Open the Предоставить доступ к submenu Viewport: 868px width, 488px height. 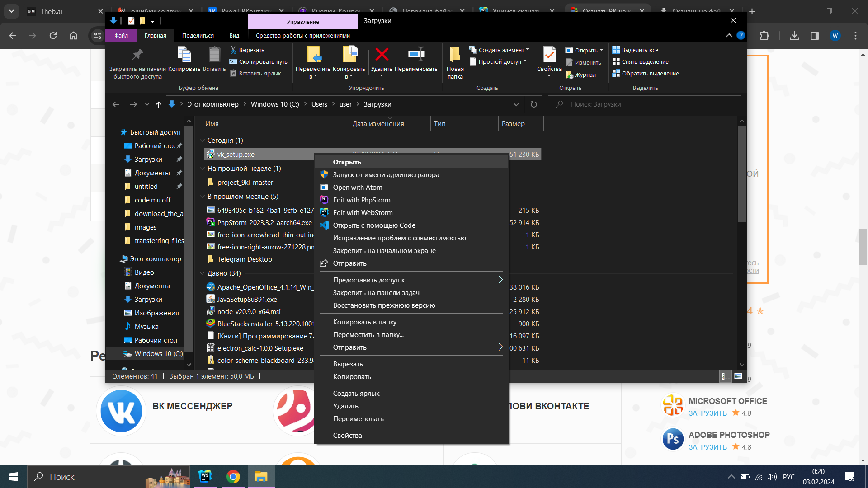[x=411, y=280]
